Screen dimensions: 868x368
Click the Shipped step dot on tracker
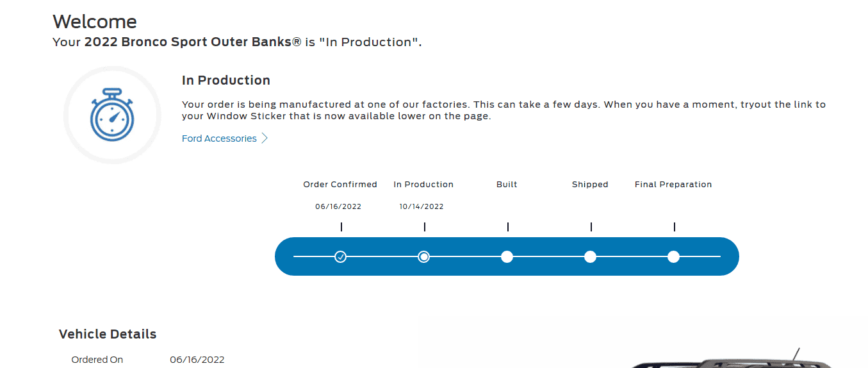pos(590,257)
